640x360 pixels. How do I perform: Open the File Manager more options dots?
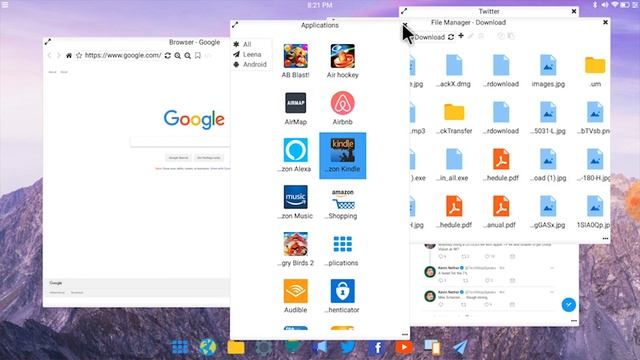click(x=605, y=238)
